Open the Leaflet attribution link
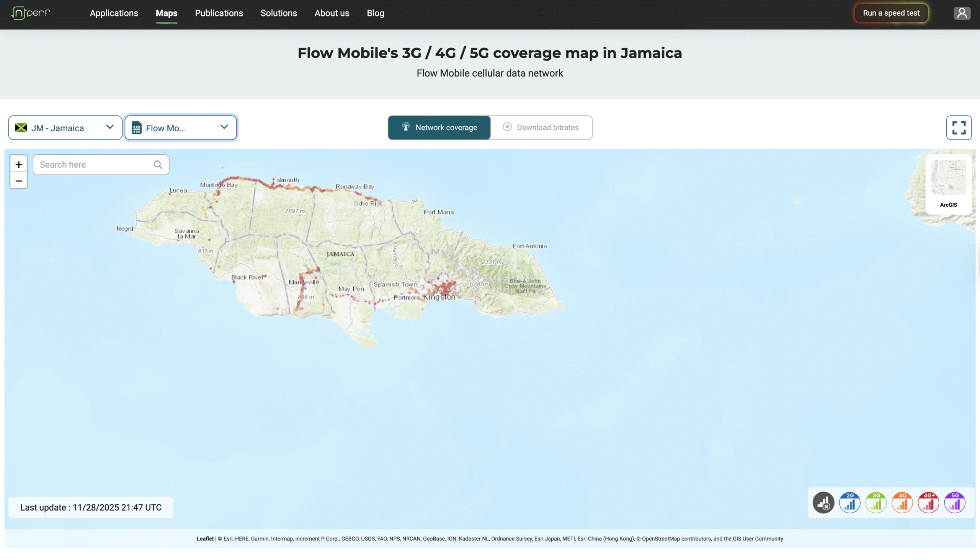 point(205,539)
